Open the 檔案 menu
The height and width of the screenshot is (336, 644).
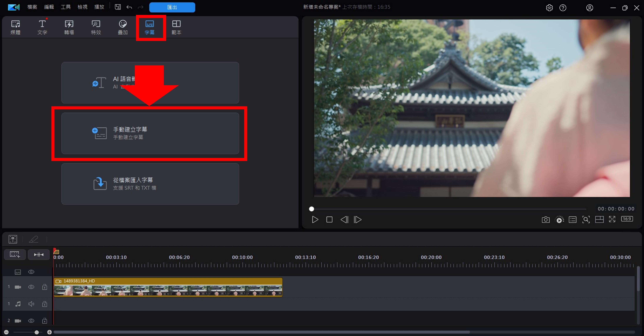[x=32, y=7]
